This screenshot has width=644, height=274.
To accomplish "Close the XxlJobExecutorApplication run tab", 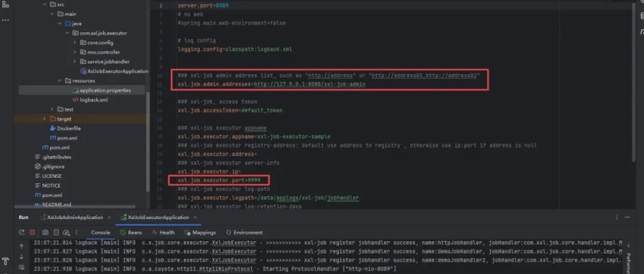I will pos(195,217).
